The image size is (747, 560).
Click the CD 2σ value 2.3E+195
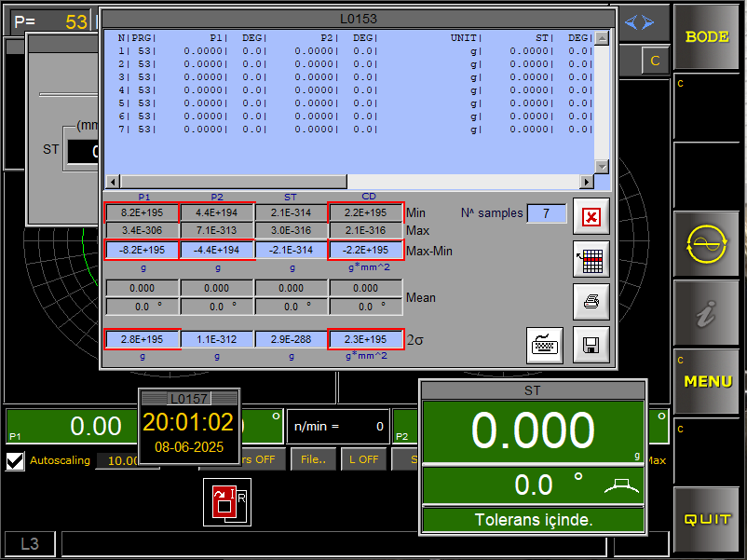[366, 339]
